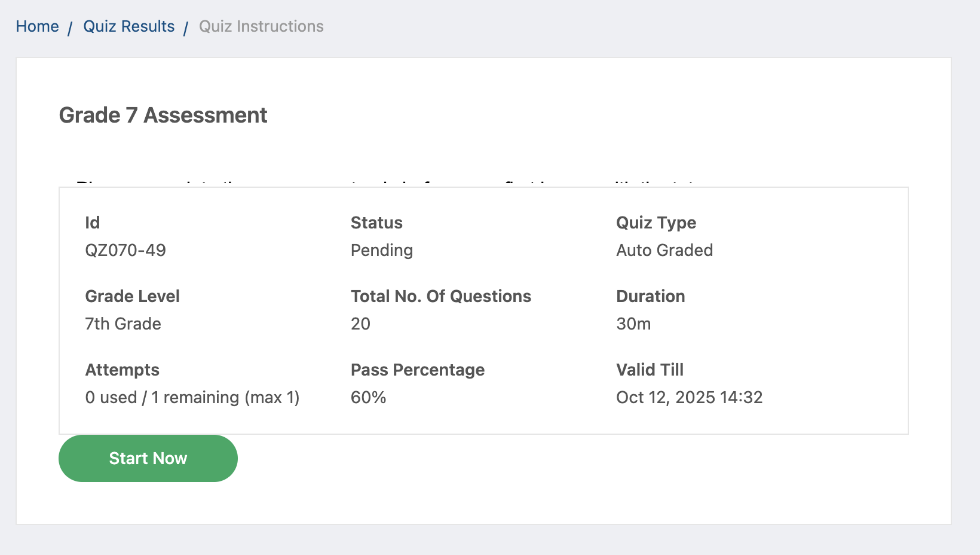The image size is (980, 555).
Task: Select the Auto Graded quiz type value
Action: pos(664,250)
